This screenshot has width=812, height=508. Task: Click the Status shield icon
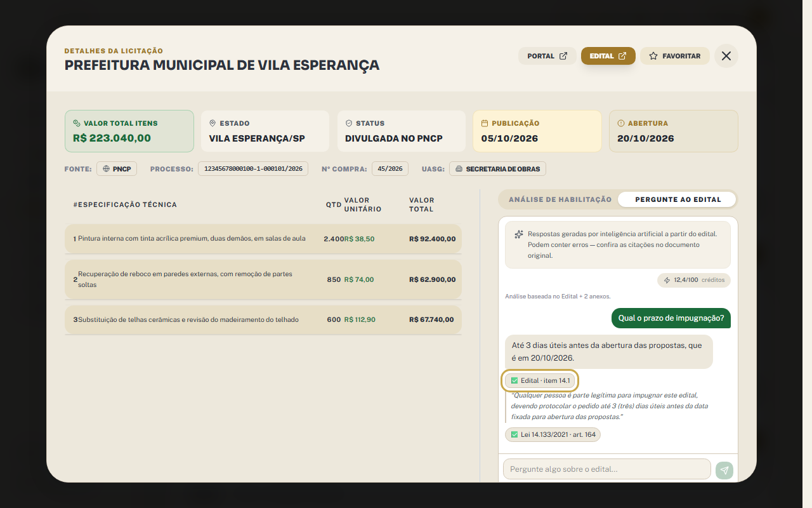349,123
